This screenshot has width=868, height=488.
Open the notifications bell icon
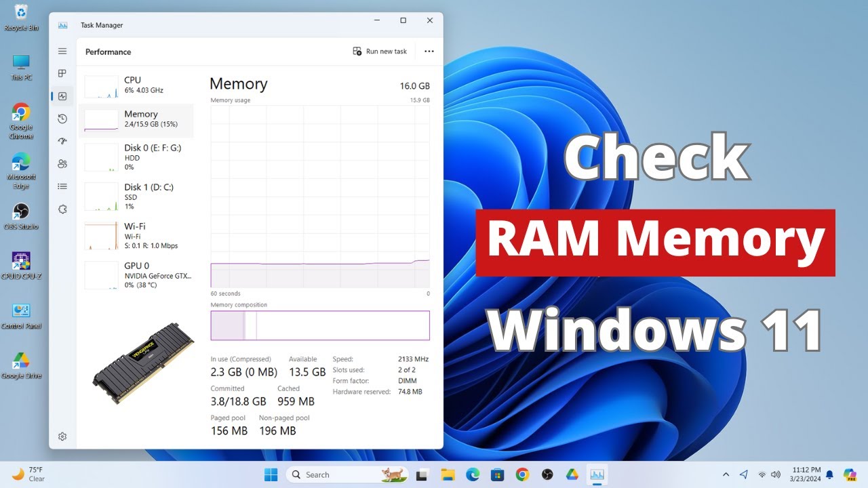(829, 474)
